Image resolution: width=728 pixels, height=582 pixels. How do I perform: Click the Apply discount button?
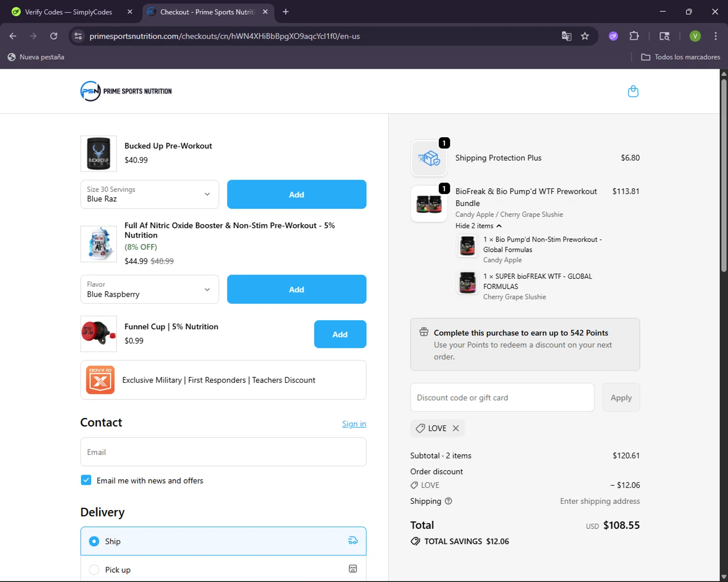click(621, 397)
